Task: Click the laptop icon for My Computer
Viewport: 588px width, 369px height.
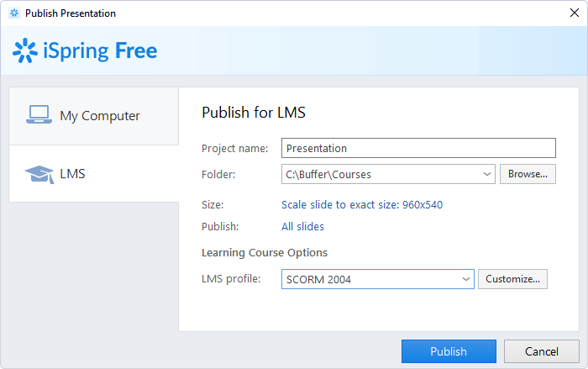Action: [x=39, y=114]
